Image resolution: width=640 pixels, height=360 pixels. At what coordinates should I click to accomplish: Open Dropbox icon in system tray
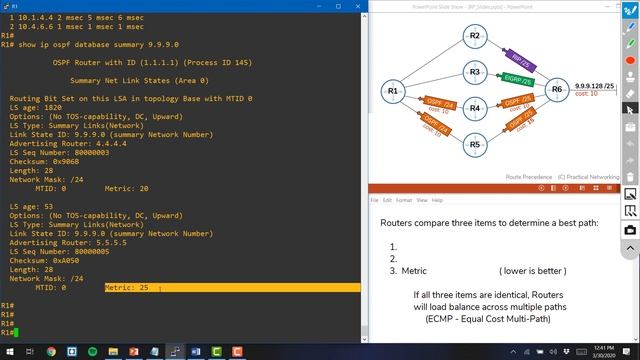567,352
